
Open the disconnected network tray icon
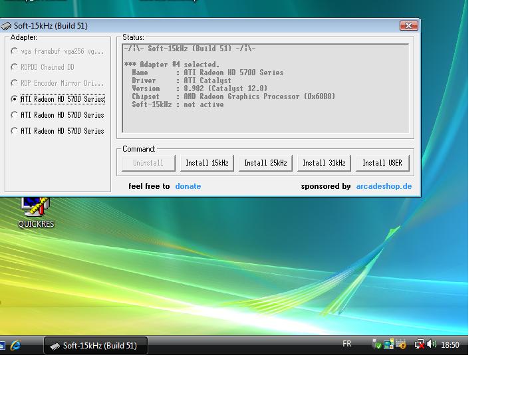point(420,344)
